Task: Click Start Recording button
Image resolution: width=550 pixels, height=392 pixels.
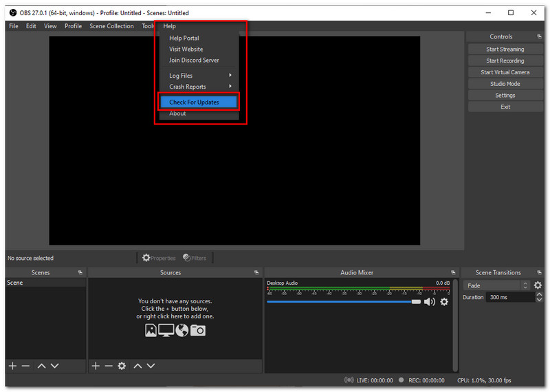Action: [505, 61]
